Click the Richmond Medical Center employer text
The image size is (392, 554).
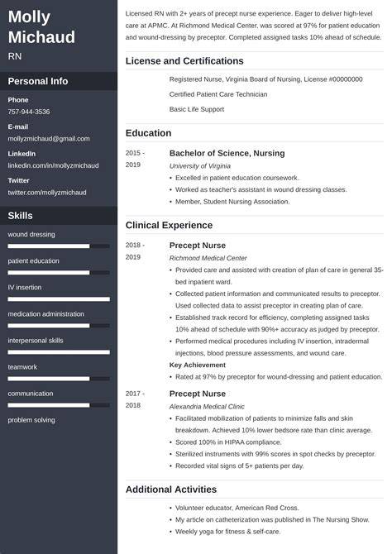pyautogui.click(x=208, y=258)
